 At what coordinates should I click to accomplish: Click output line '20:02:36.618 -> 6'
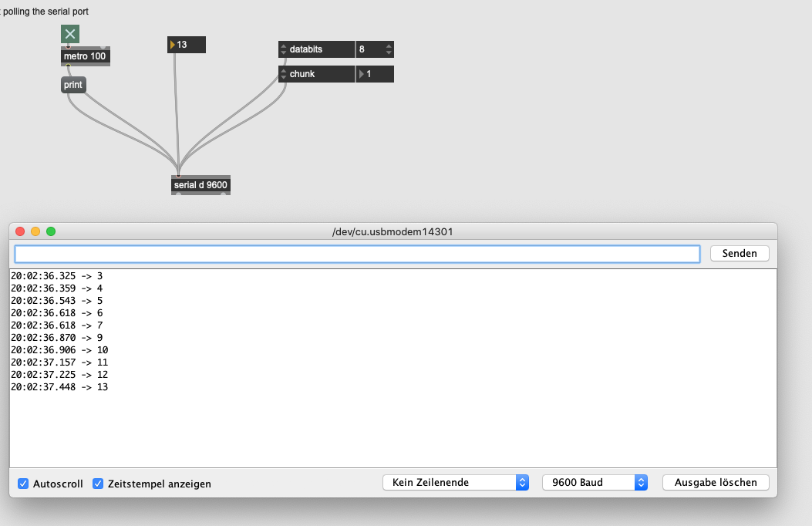pos(57,313)
